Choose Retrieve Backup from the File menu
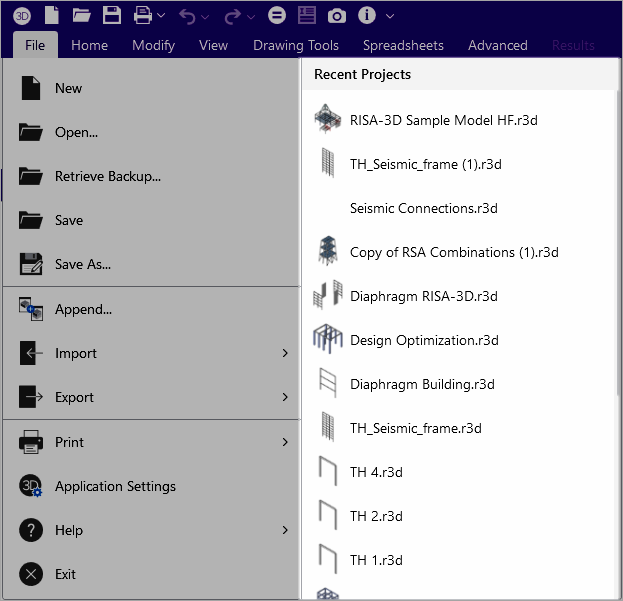Viewport: 623px width, 601px height. point(107,176)
